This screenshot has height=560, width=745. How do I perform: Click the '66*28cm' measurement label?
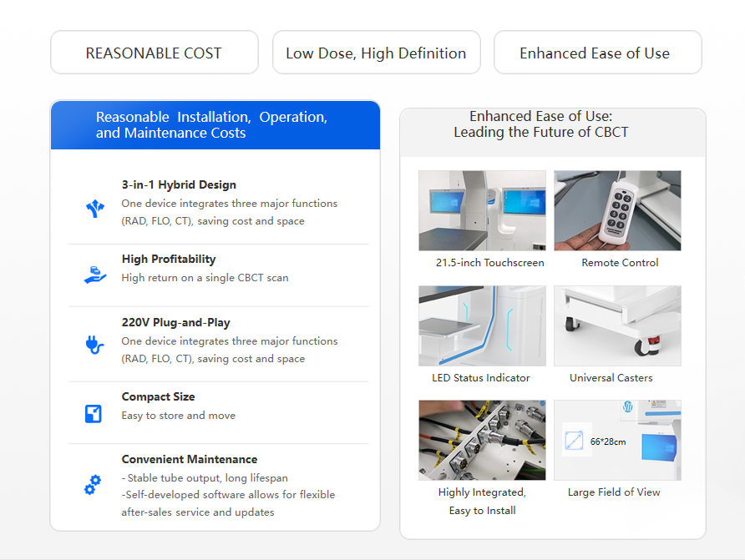608,441
